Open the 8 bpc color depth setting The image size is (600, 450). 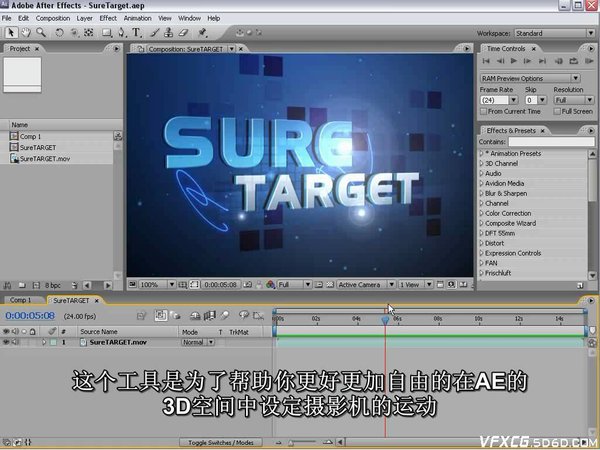[x=53, y=285]
